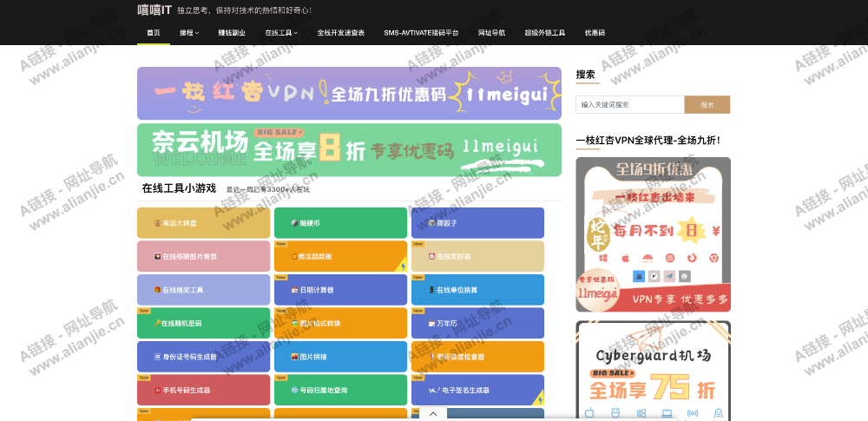The image size is (868, 421).
Task: Open the 万年历 tool card
Action: 477,323
